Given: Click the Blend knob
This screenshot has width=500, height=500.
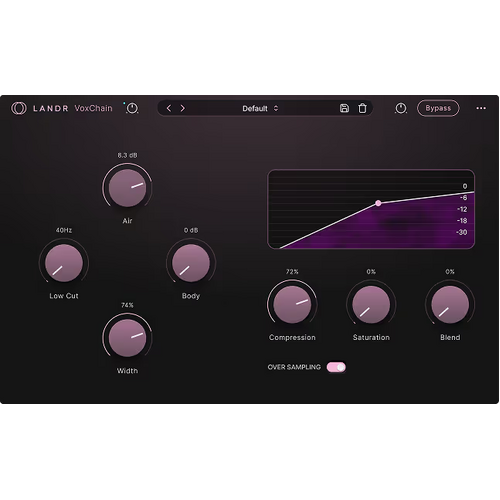Looking at the screenshot, I should click(x=450, y=305).
